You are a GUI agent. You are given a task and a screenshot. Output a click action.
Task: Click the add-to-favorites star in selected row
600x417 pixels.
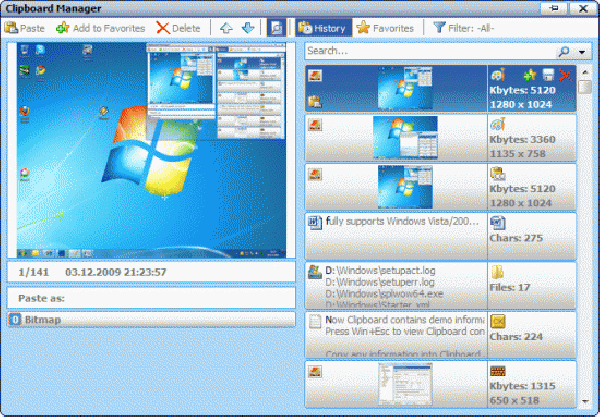530,75
